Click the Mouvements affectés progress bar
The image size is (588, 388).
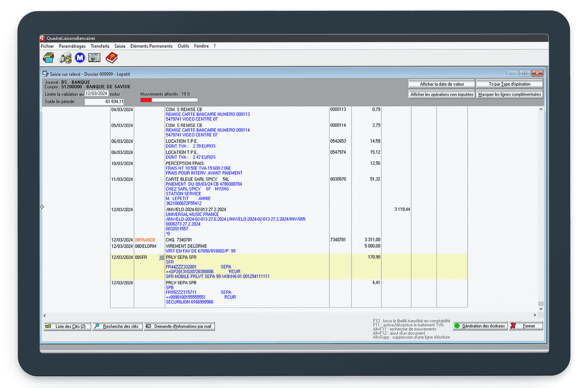click(169, 100)
